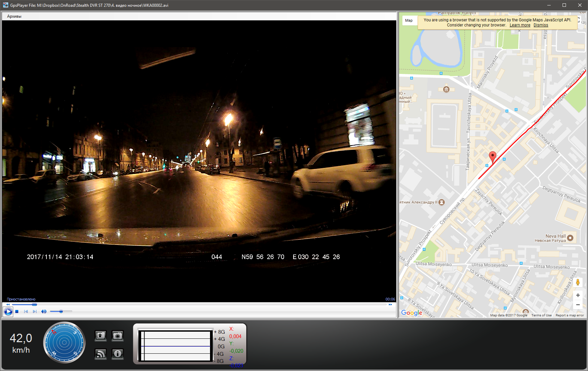
Task: Adjust the volume slider handle
Action: [61, 311]
